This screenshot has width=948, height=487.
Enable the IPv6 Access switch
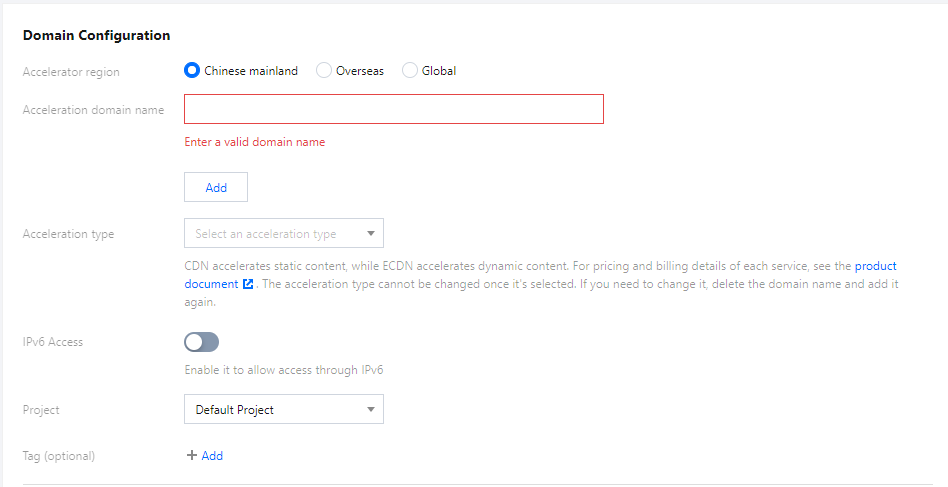click(201, 342)
